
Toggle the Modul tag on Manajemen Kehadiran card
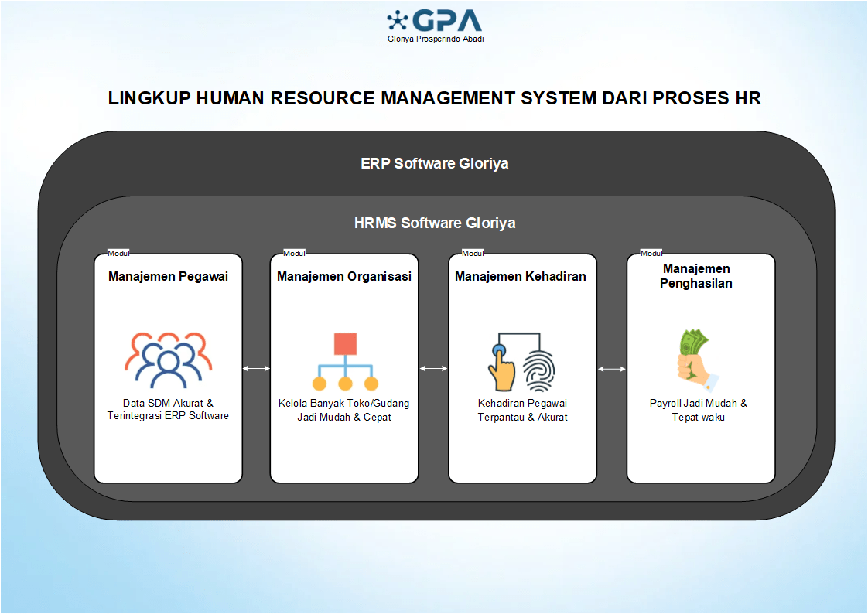coord(473,252)
